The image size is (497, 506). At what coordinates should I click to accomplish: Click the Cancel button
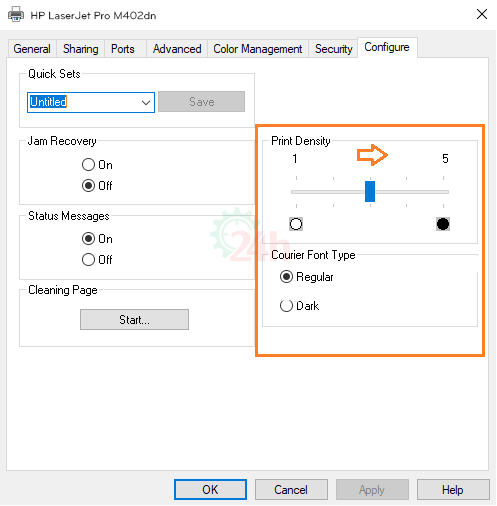click(291, 490)
